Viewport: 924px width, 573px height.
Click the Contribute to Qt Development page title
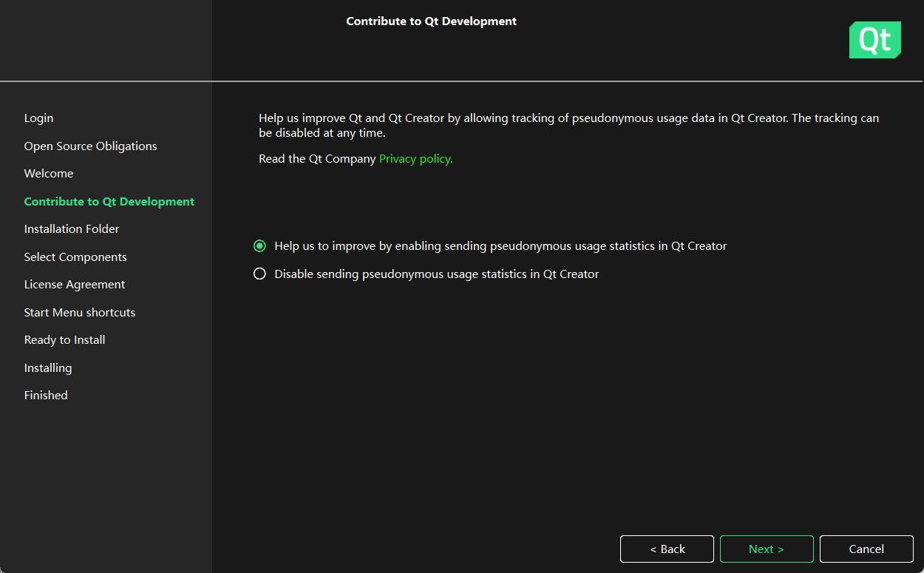coord(432,21)
